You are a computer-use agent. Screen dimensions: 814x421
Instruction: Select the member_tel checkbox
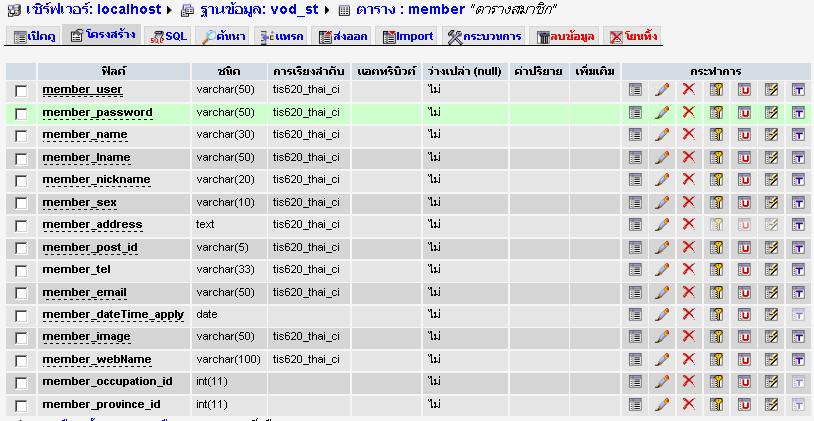(x=21, y=271)
